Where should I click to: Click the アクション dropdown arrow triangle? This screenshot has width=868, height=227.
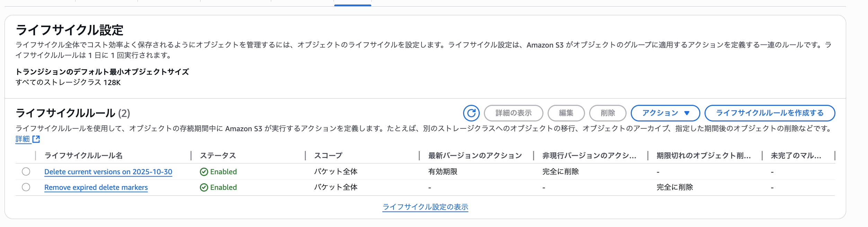click(x=687, y=113)
